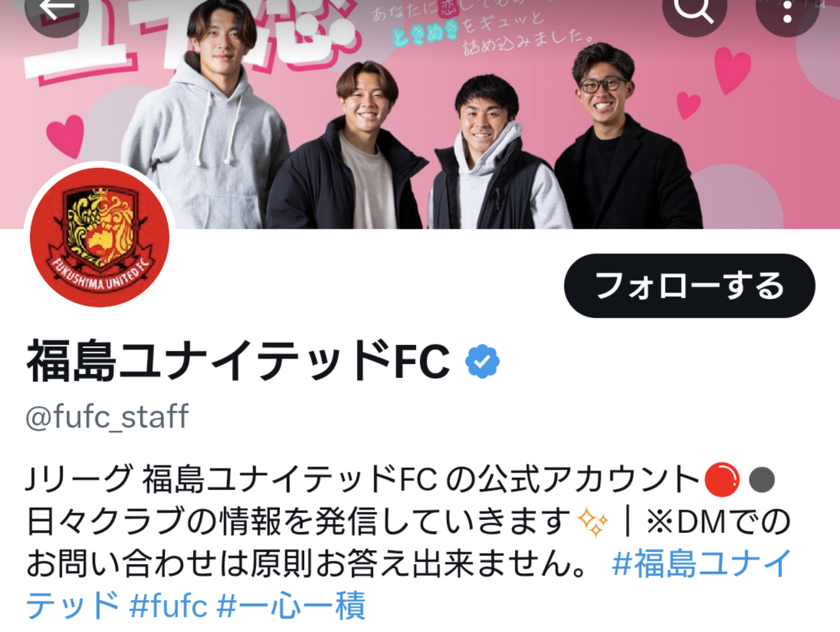Click the blue verified badge
840x632 pixels.
482,362
